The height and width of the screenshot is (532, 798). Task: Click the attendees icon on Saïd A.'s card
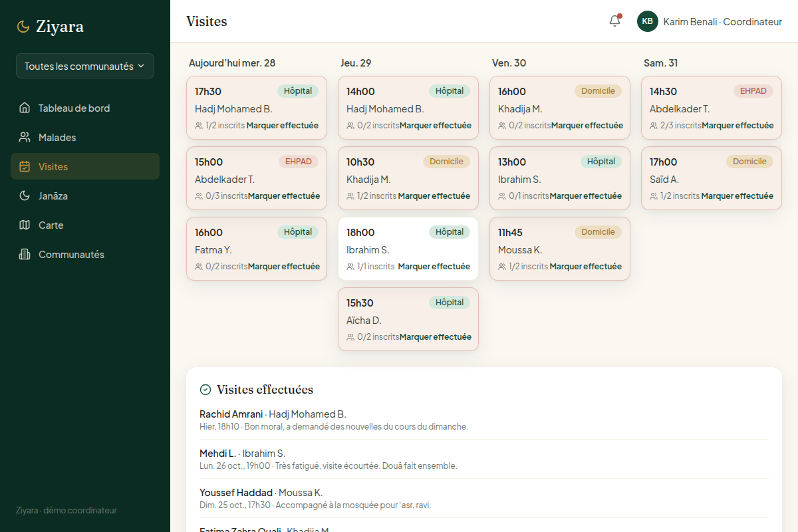coord(654,196)
